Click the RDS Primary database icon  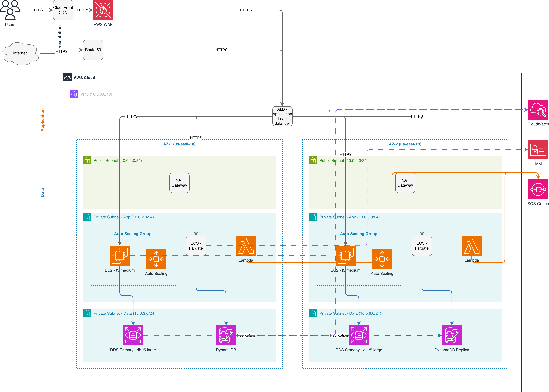[x=133, y=335]
